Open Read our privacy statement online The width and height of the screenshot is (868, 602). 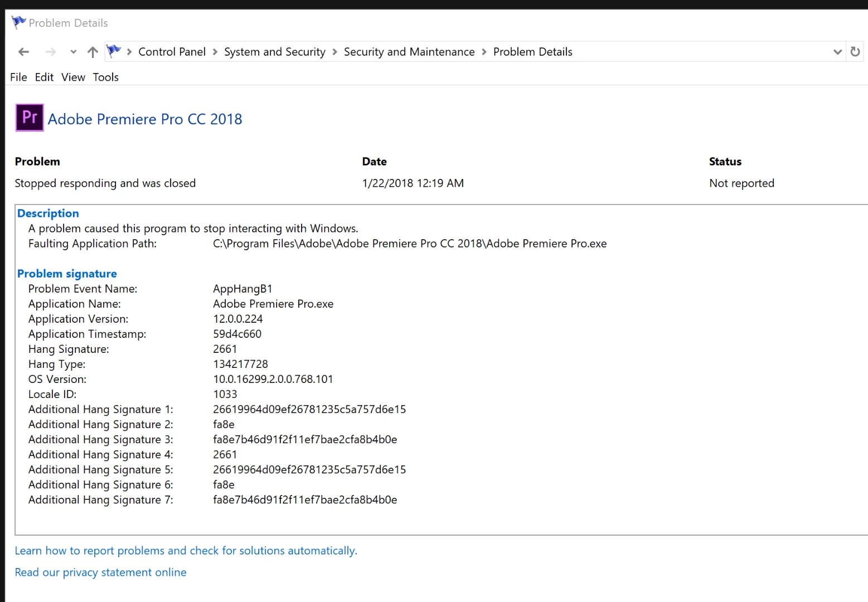click(x=100, y=572)
